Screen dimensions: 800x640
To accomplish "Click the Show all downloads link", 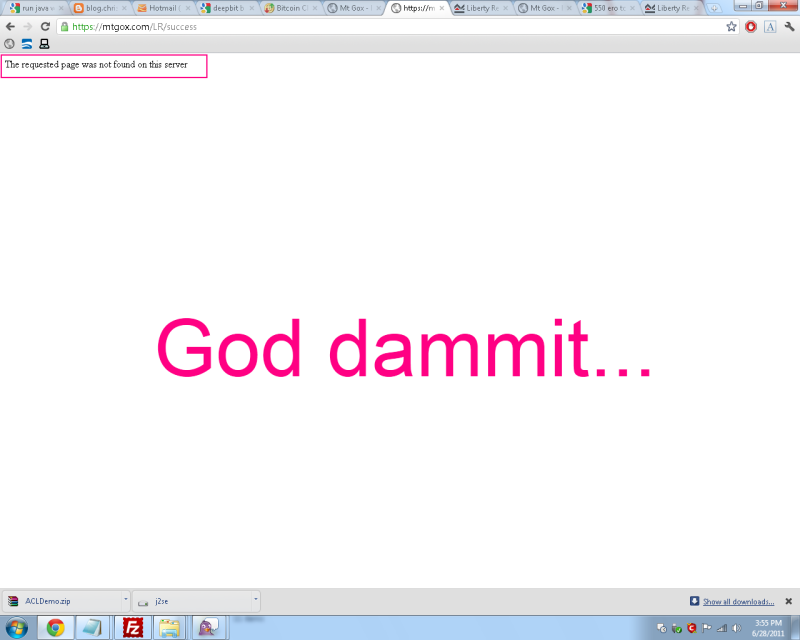I will pos(738,601).
